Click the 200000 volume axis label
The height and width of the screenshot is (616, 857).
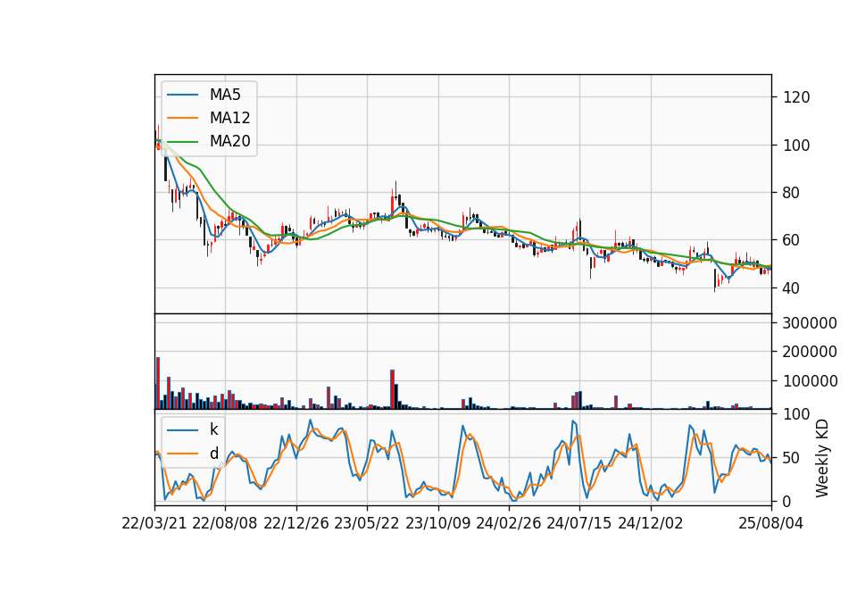point(810,352)
